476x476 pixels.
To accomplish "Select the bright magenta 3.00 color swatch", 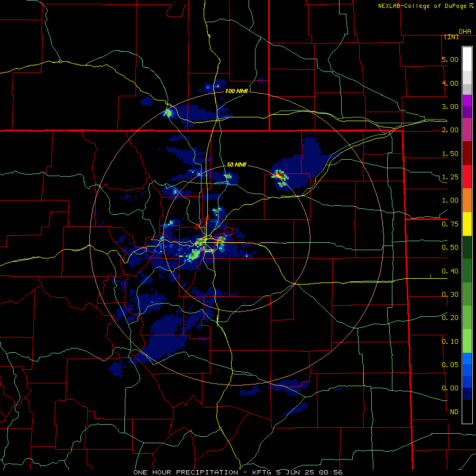I will pos(467,100).
